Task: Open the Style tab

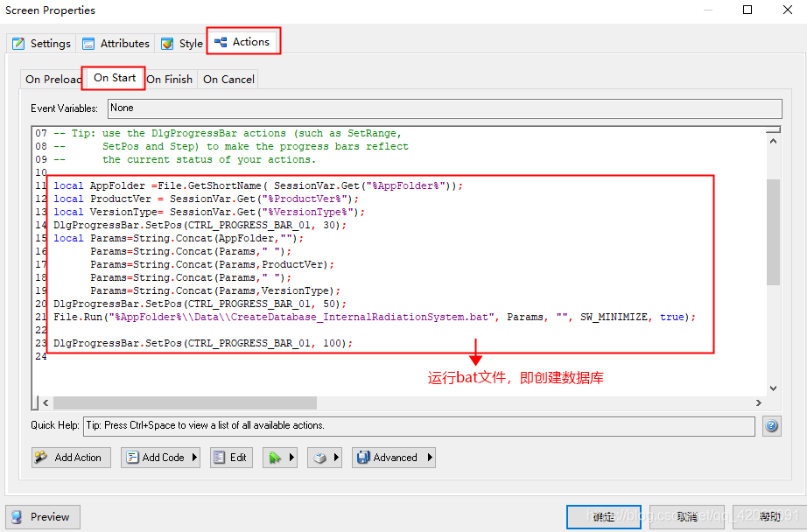Action: coord(182,43)
